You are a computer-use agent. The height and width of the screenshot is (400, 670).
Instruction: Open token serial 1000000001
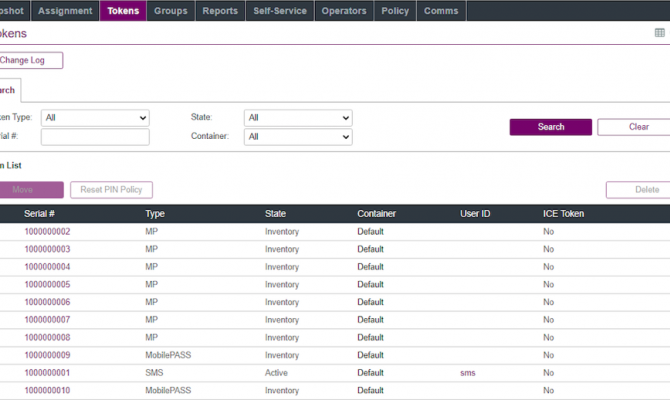click(47, 373)
